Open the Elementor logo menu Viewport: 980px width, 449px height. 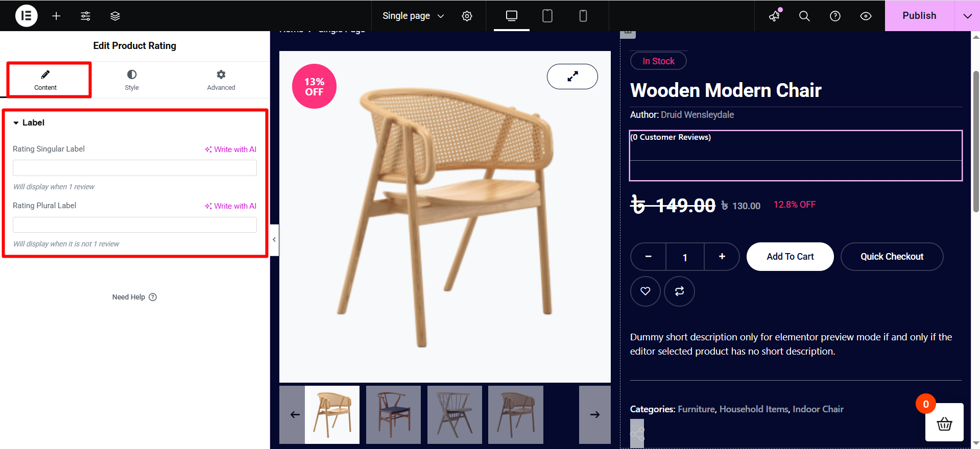point(27,16)
